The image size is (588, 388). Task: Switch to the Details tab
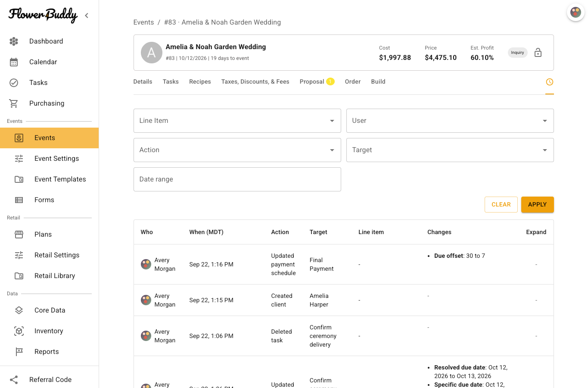pyautogui.click(x=143, y=82)
